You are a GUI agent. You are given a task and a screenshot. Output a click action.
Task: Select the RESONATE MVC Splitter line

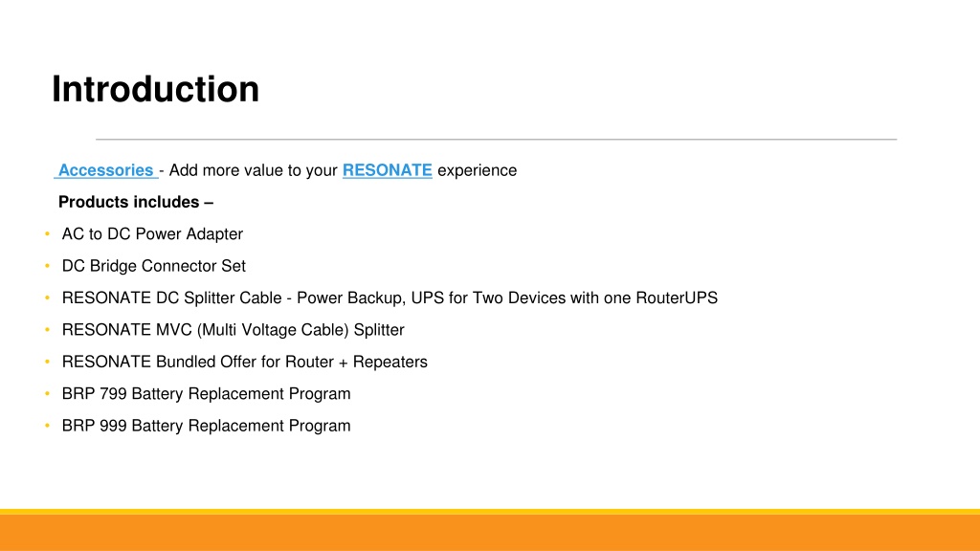pyautogui.click(x=233, y=329)
